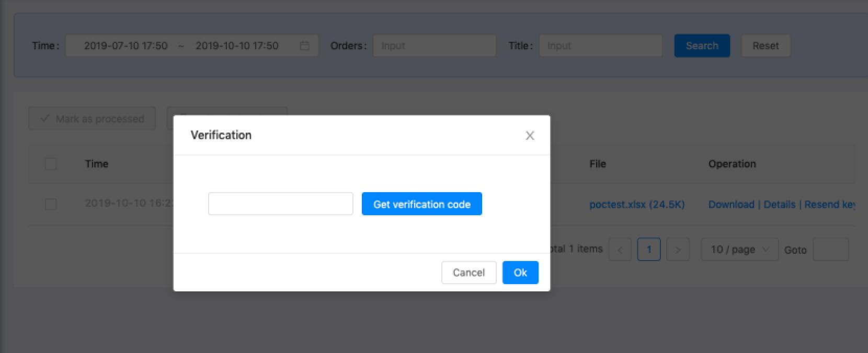Cancel the Verification dialog
The height and width of the screenshot is (353, 868).
[469, 273]
